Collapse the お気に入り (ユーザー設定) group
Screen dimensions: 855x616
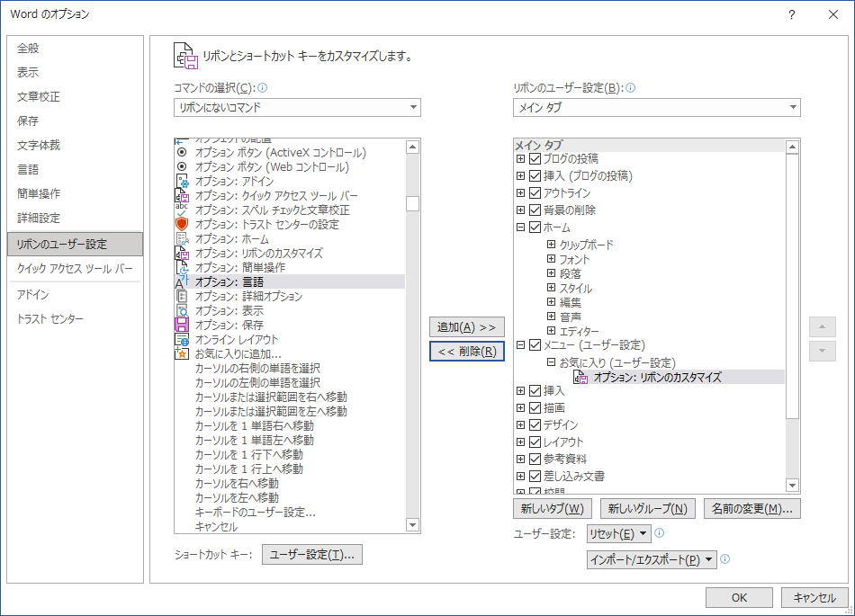552,362
